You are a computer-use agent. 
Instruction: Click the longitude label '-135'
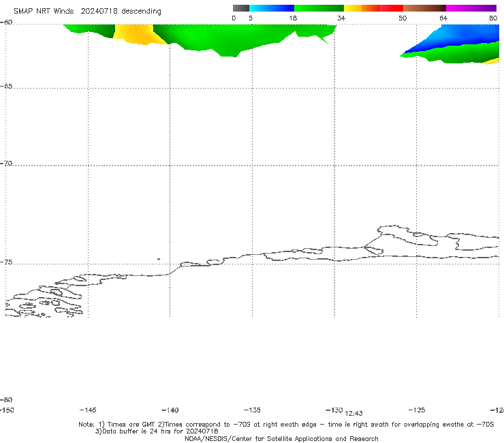252,410
